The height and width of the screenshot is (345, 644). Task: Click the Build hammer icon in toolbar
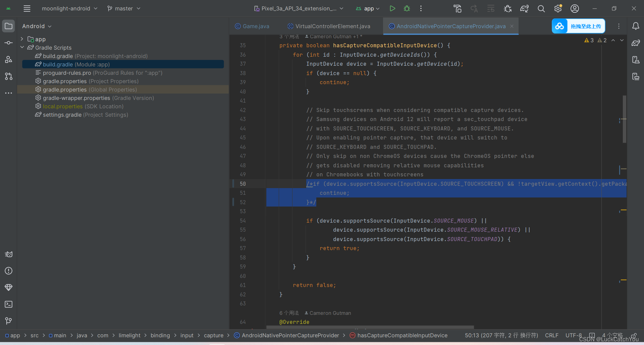(458, 9)
